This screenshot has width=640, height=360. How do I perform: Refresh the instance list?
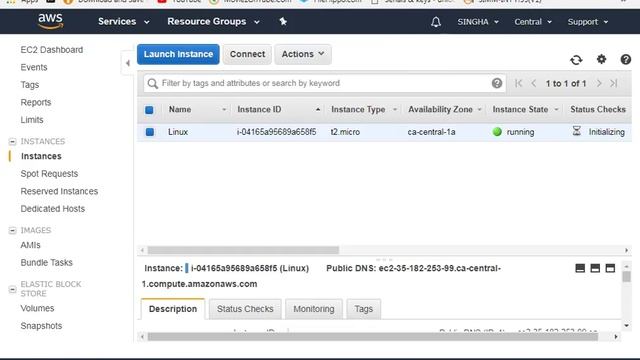[576, 60]
